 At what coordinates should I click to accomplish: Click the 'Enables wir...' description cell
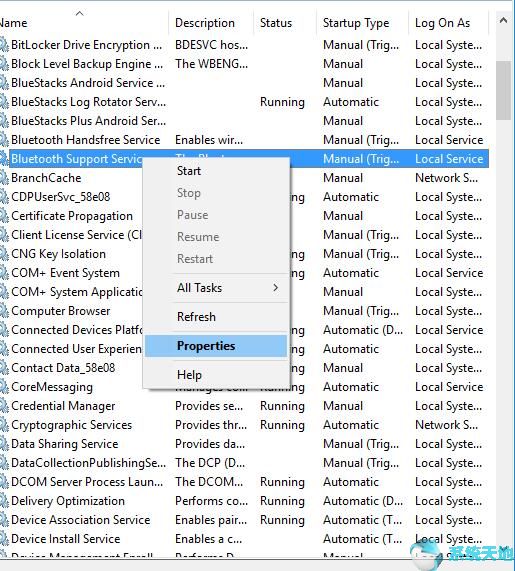pos(209,140)
